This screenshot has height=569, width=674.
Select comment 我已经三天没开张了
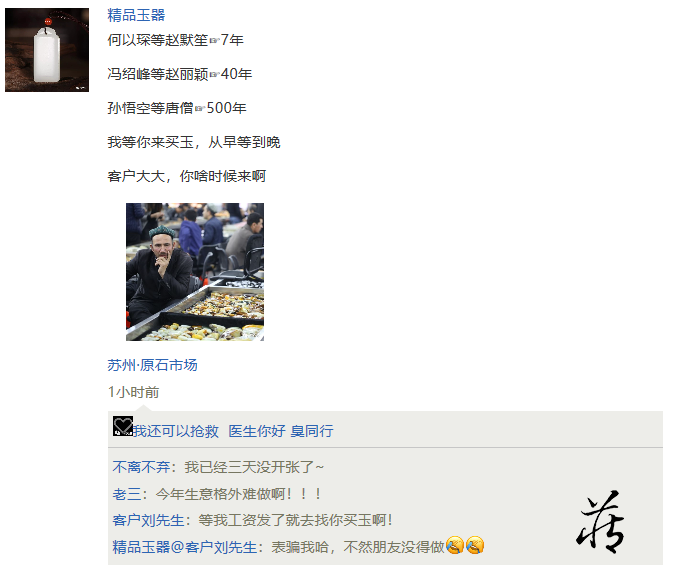tap(254, 467)
